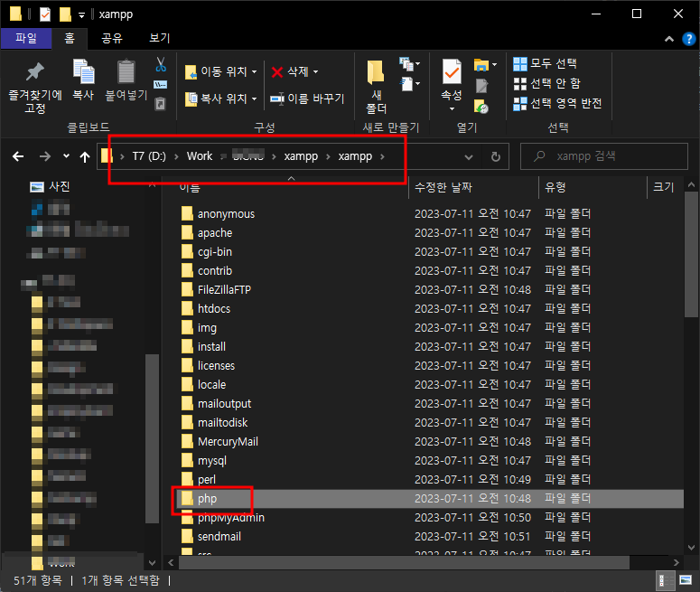Image resolution: width=700 pixels, height=592 pixels.
Task: Go back with the left arrow
Action: (18, 156)
